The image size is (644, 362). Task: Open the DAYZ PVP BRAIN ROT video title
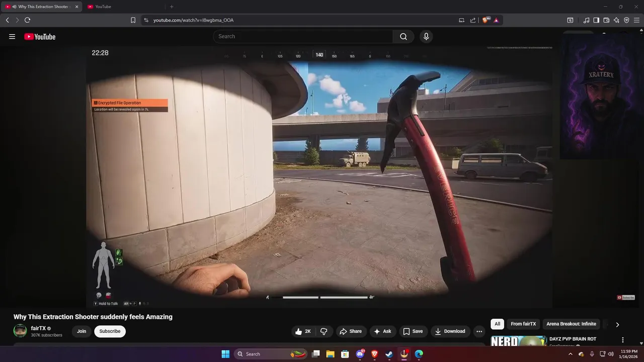[x=573, y=339]
